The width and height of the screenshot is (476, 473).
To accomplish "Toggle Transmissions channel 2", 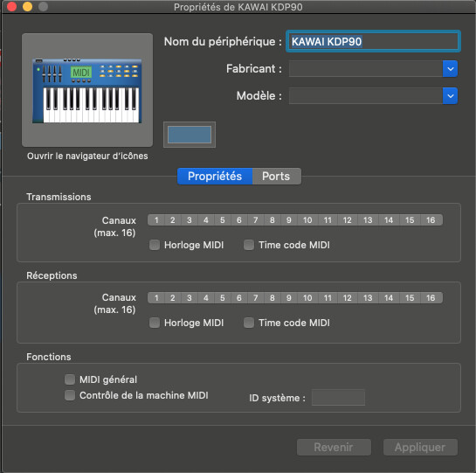I will tap(173, 220).
